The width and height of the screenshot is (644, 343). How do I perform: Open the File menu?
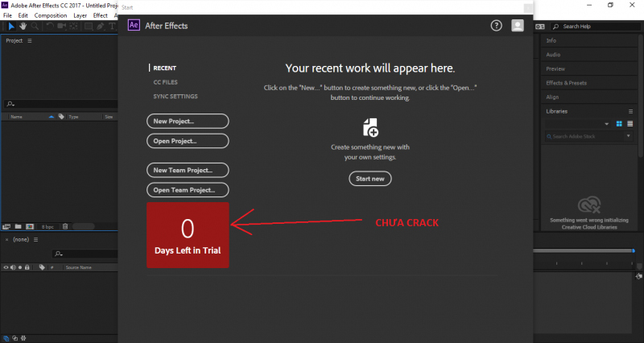(x=7, y=15)
